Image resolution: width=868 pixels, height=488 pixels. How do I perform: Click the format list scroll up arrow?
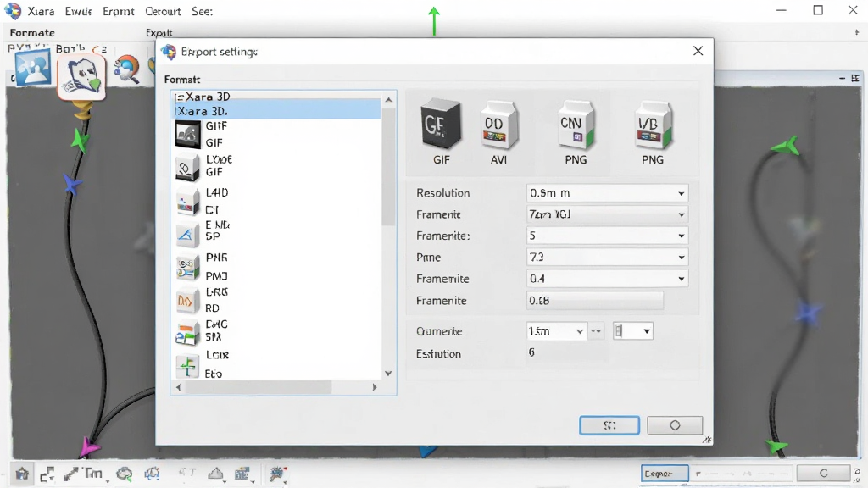pos(388,100)
